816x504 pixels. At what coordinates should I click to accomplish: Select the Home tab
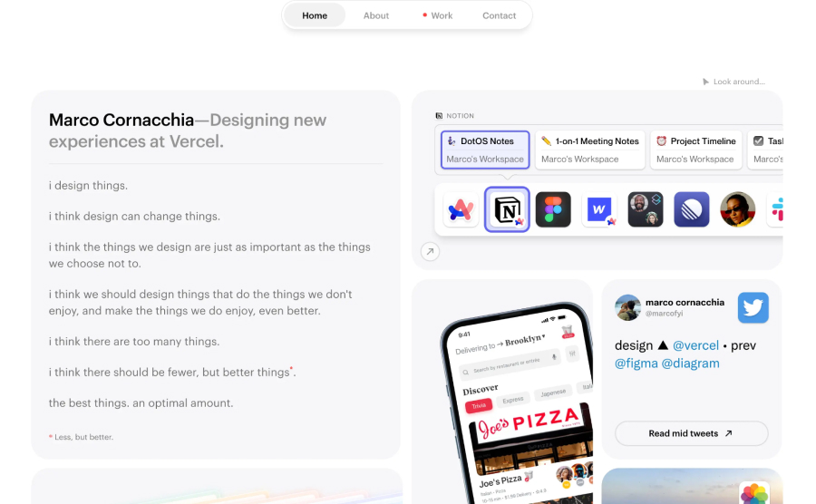coord(315,15)
